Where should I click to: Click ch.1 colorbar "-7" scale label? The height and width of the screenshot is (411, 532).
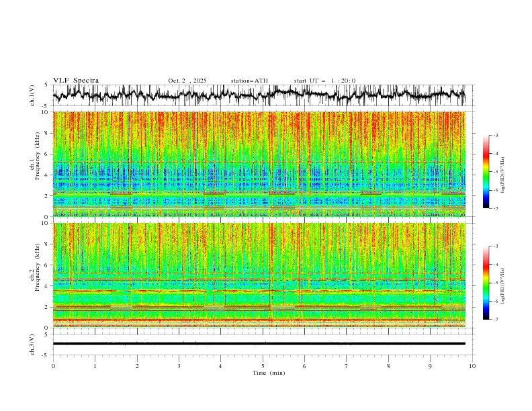pyautogui.click(x=496, y=208)
